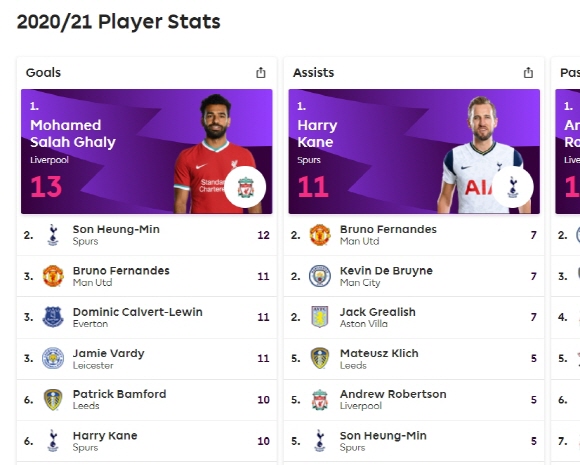Select Mateusz Klich in Assists list
The height and width of the screenshot is (465, 580).
pyautogui.click(x=414, y=358)
